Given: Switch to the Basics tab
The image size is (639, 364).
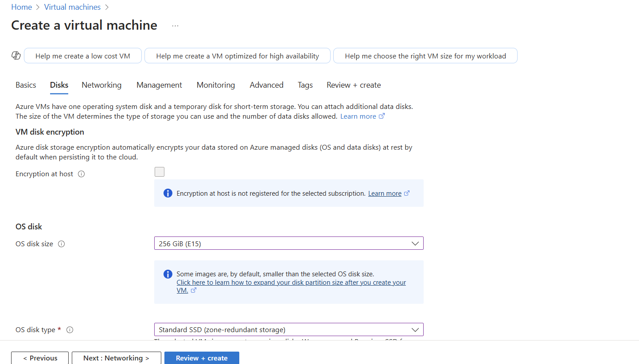Looking at the screenshot, I should coord(26,85).
